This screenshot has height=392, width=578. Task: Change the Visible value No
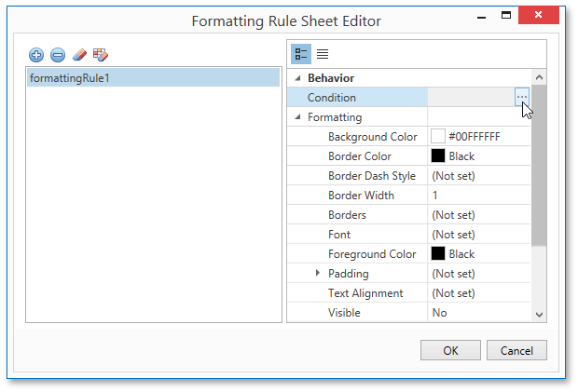[479, 313]
